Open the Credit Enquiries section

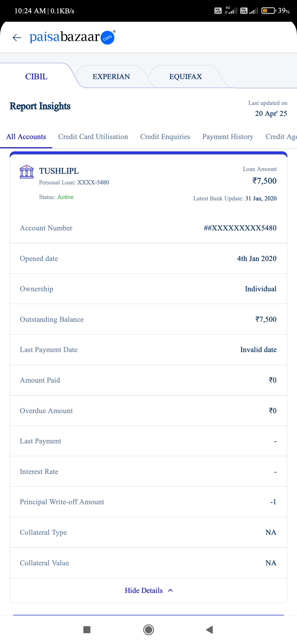pyautogui.click(x=165, y=137)
